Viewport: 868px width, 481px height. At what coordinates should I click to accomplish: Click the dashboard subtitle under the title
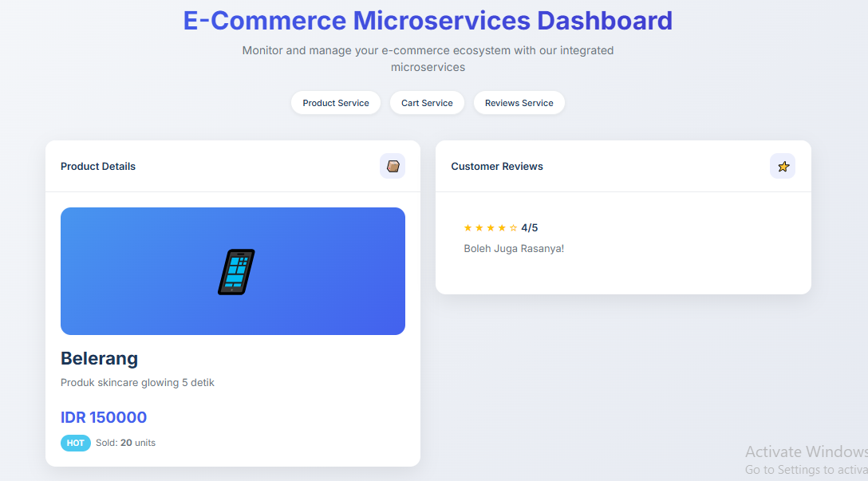coord(428,59)
